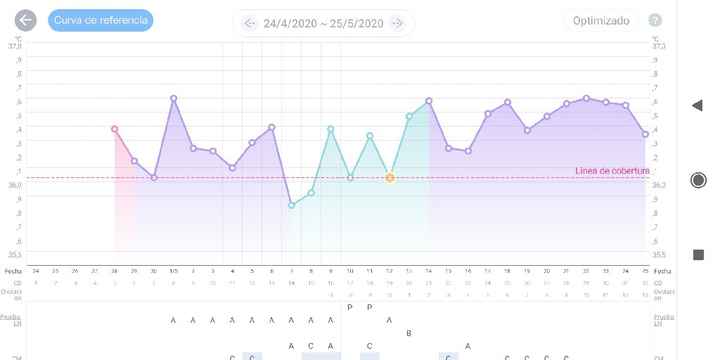
Task: Click the left Fecha row label
Action: point(13,271)
